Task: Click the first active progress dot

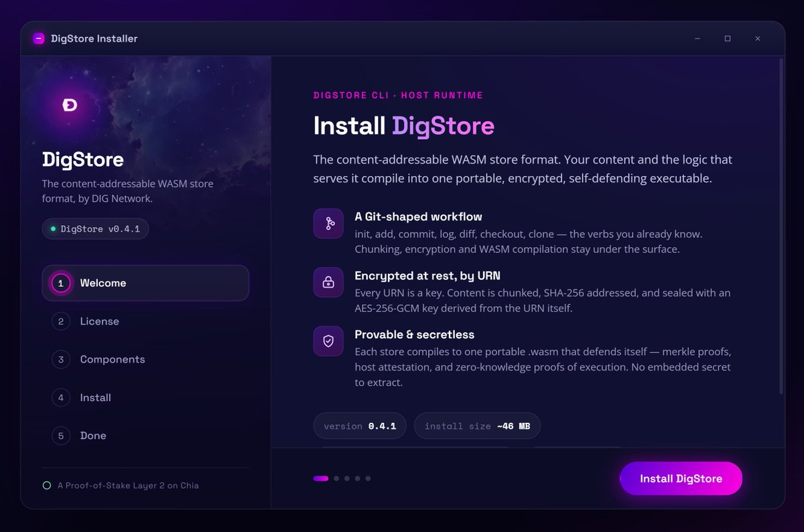Action: point(321,478)
